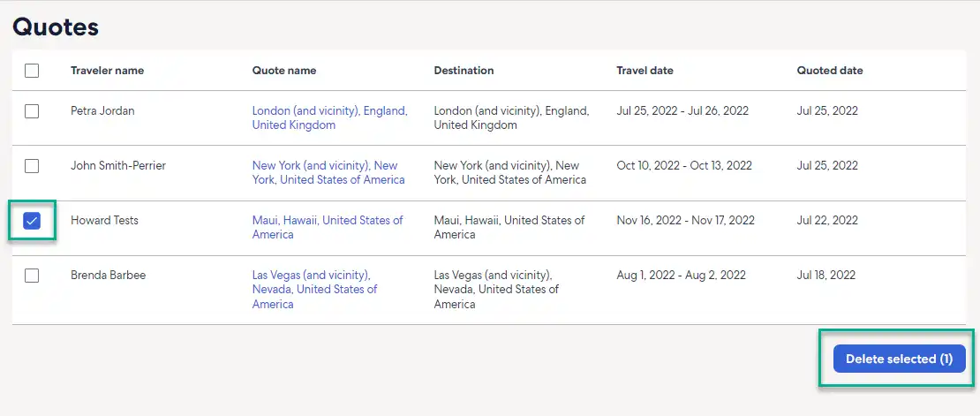Open the New York (and vicinity) quote link
Image resolution: width=980 pixels, height=416 pixels.
(x=328, y=172)
